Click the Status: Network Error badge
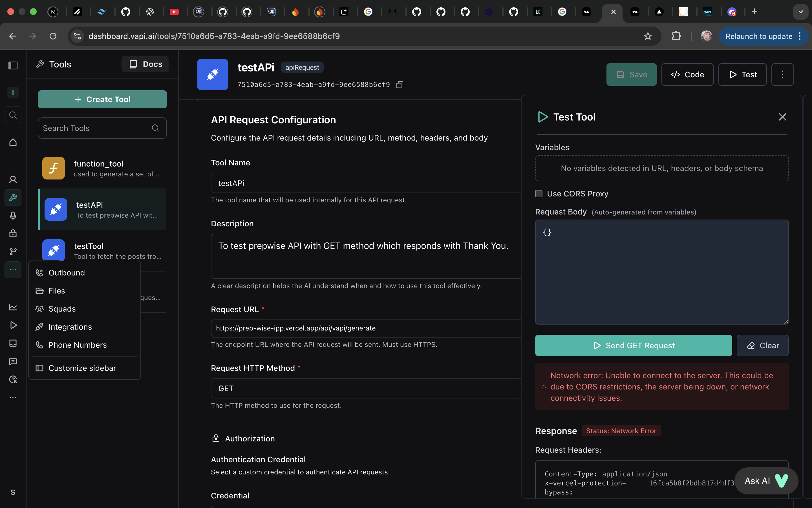 621,431
